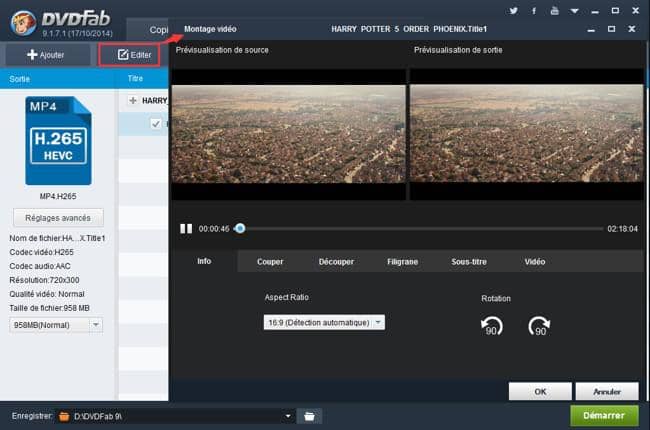Click 'Qualité vidéo: Normal' text
This screenshot has width=650, height=430.
point(47,294)
